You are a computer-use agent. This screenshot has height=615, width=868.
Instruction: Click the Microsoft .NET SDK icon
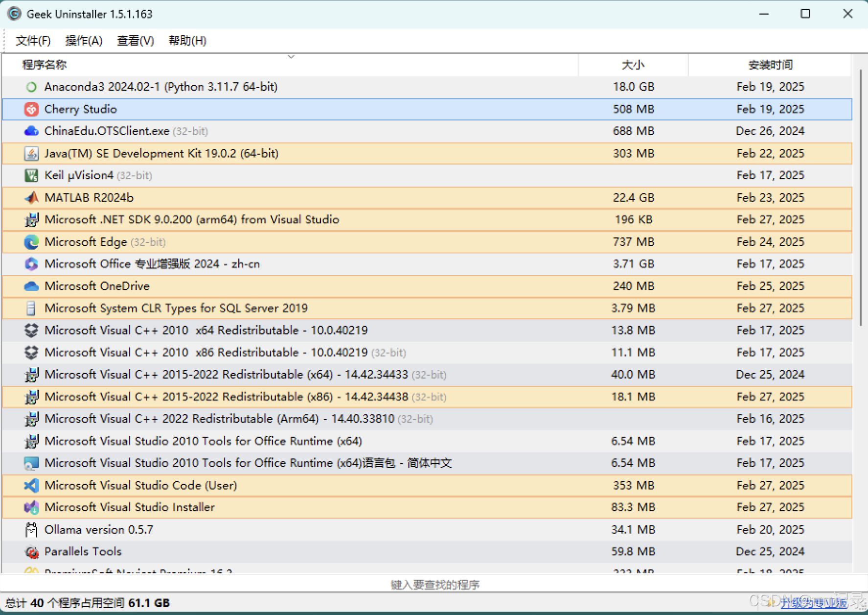point(31,220)
